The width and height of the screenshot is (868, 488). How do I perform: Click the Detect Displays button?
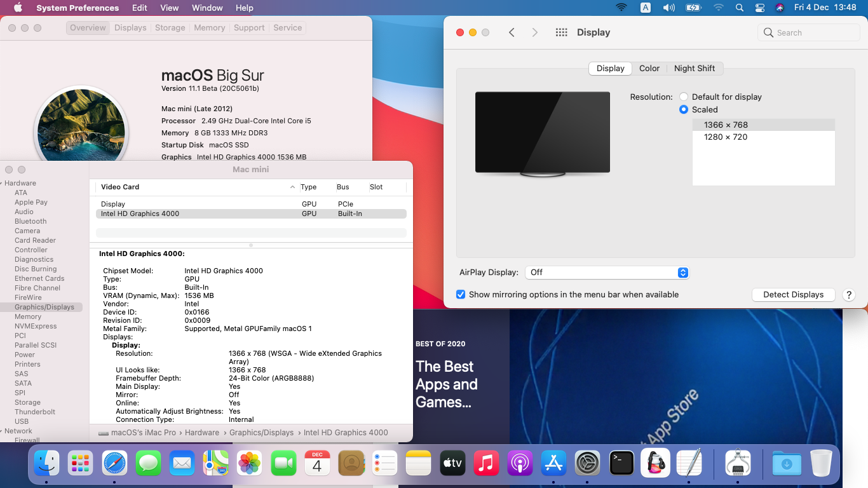[794, 295]
